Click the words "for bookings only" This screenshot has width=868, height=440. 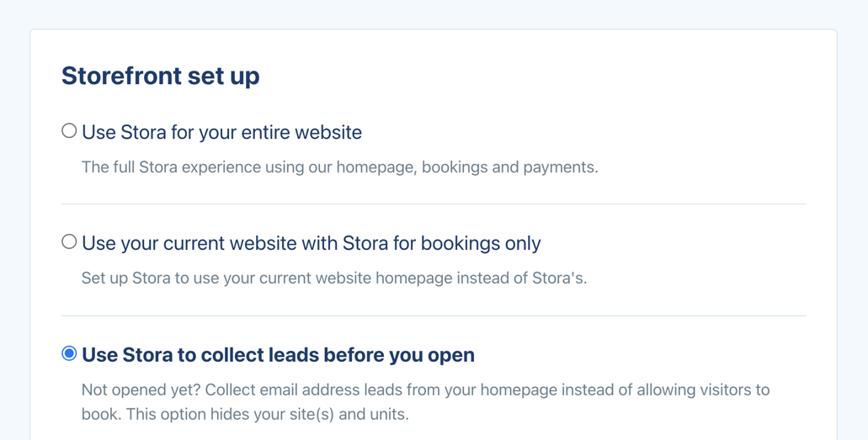coord(470,243)
